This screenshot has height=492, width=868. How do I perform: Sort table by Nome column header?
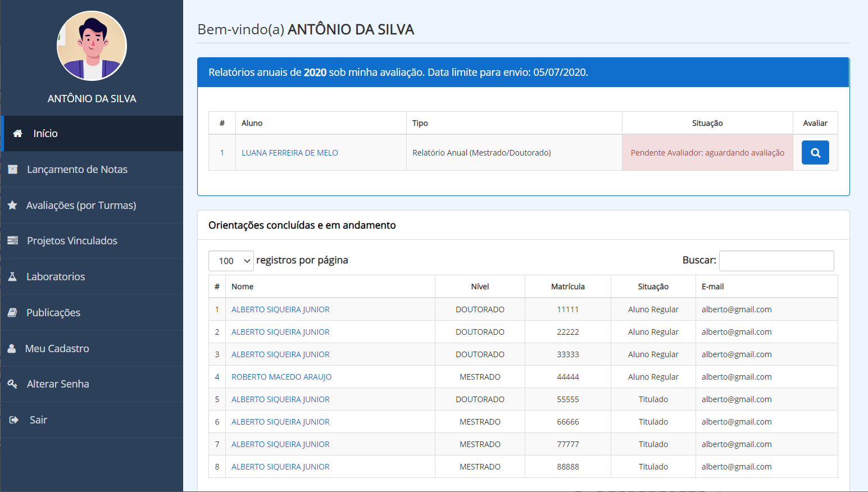coord(330,286)
